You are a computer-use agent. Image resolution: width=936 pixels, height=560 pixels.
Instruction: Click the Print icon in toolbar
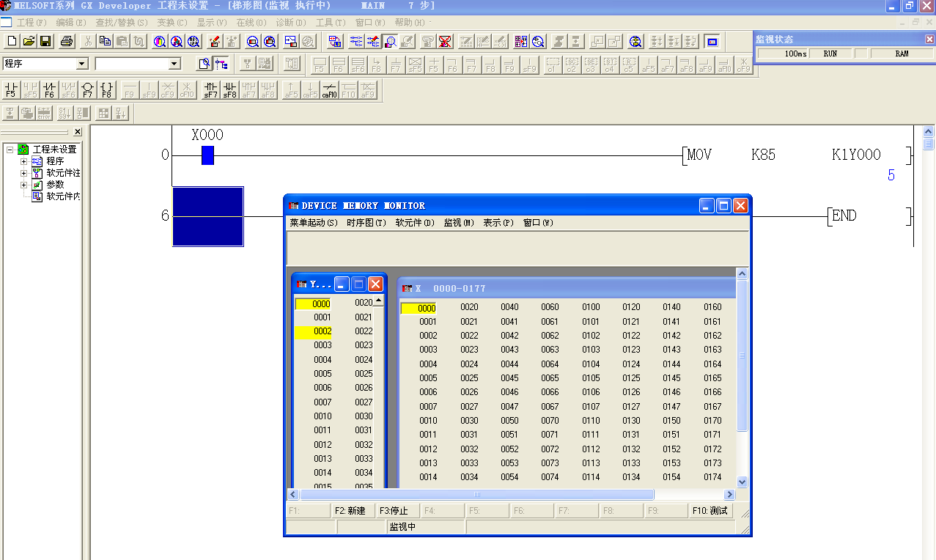67,41
